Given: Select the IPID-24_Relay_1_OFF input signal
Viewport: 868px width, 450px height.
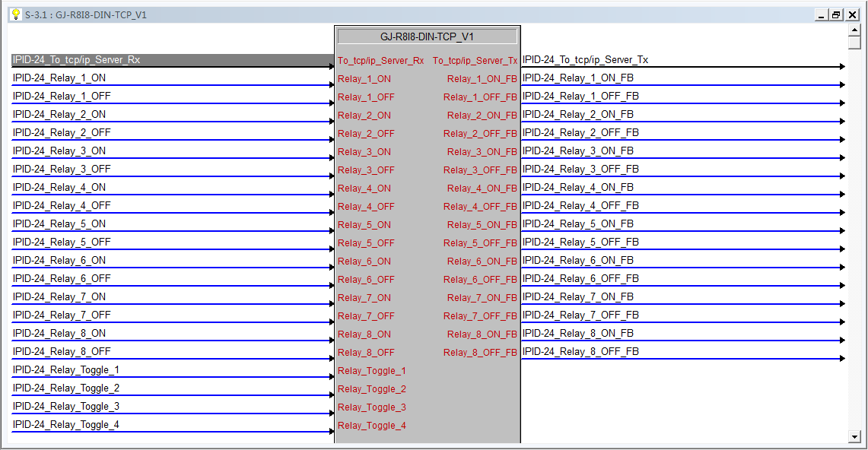Looking at the screenshot, I should click(172, 97).
